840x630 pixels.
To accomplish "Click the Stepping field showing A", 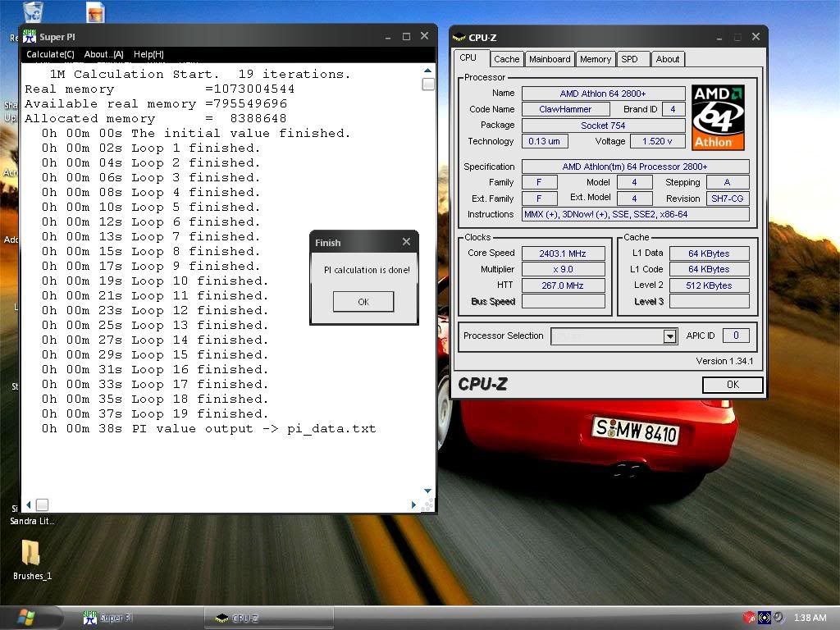I will pyautogui.click(x=728, y=183).
